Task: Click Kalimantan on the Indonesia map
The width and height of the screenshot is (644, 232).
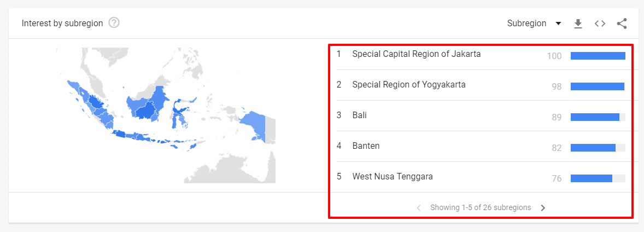Action: [147, 108]
